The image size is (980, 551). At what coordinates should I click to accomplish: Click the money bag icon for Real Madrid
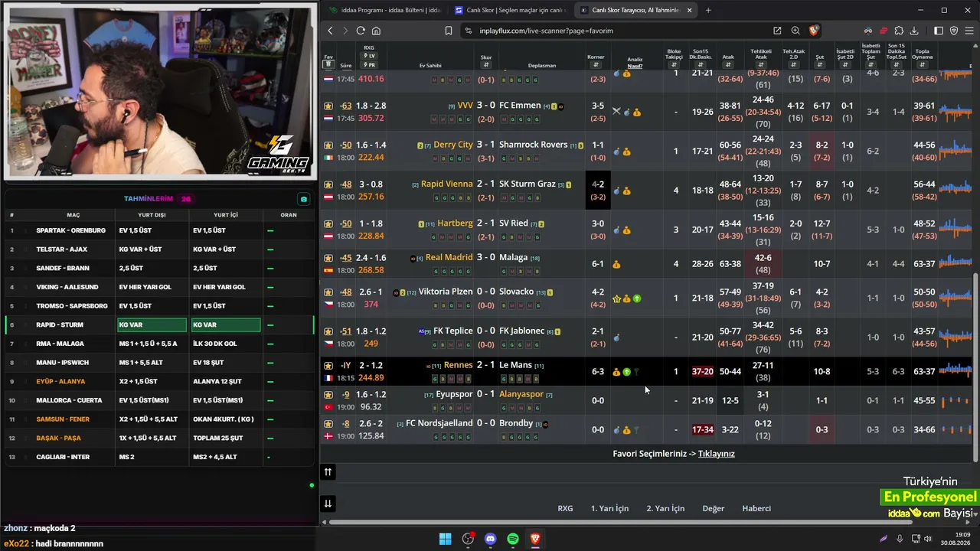click(616, 264)
